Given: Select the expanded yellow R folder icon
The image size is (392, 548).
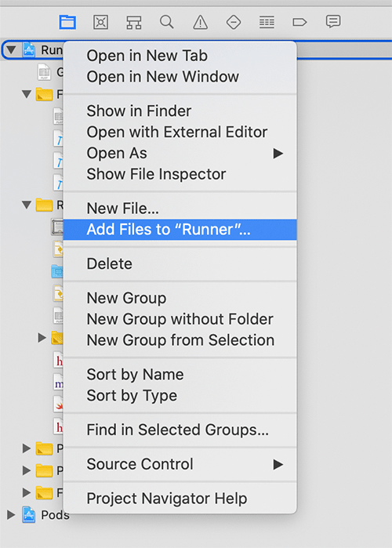Looking at the screenshot, I should point(45,205).
